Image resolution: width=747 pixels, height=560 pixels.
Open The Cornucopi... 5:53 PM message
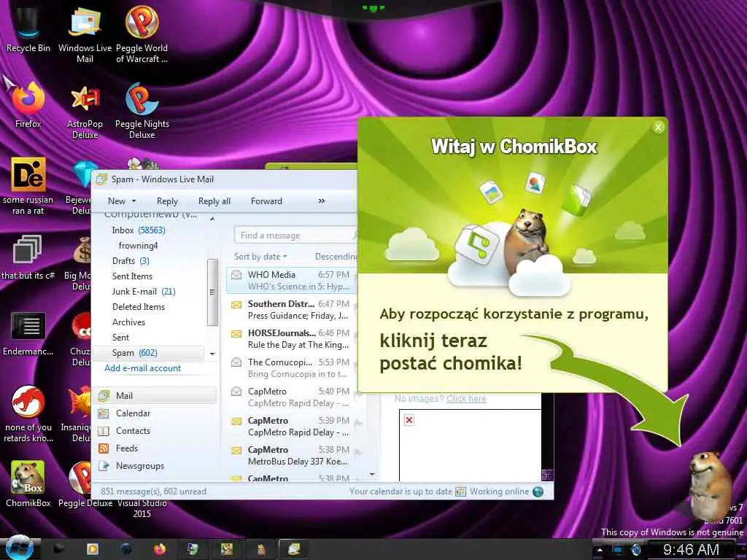290,368
